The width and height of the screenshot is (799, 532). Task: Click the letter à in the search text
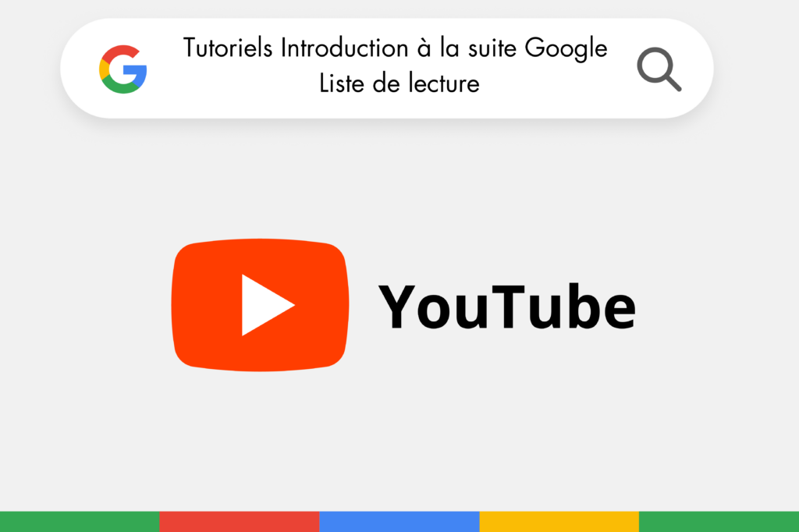[424, 48]
